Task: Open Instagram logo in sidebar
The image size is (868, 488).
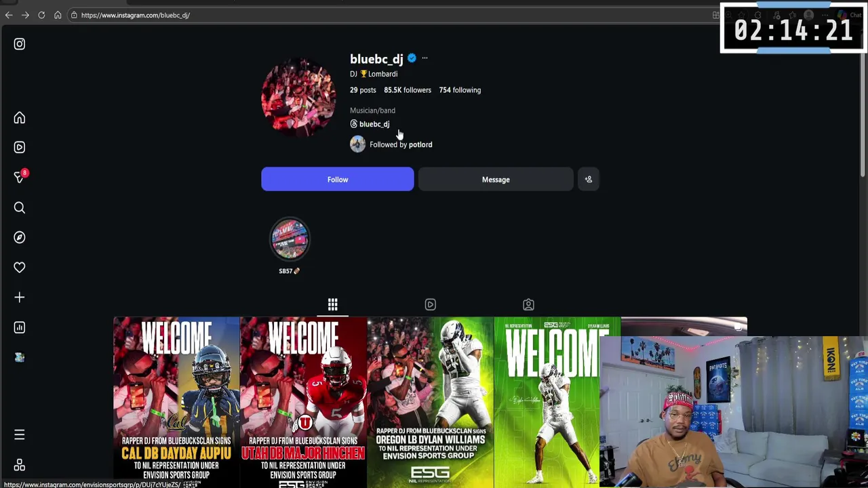Action: 20,44
